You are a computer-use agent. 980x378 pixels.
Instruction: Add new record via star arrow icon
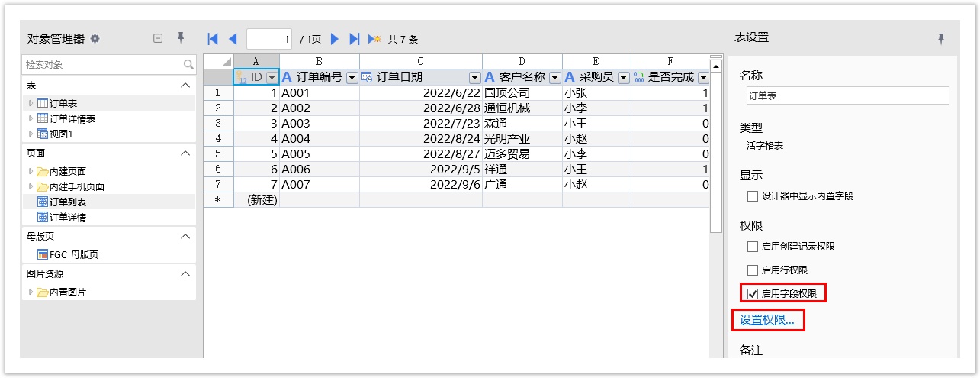pyautogui.click(x=374, y=39)
